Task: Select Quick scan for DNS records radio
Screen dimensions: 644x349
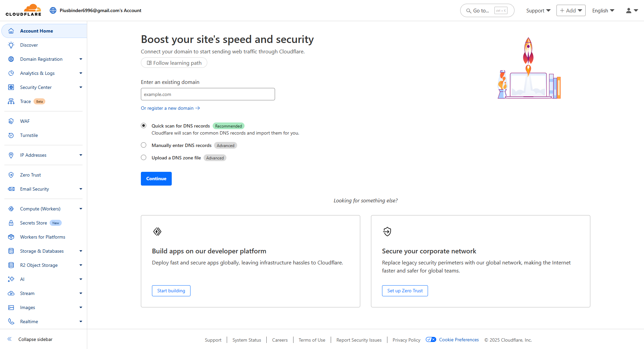Action: [144, 126]
